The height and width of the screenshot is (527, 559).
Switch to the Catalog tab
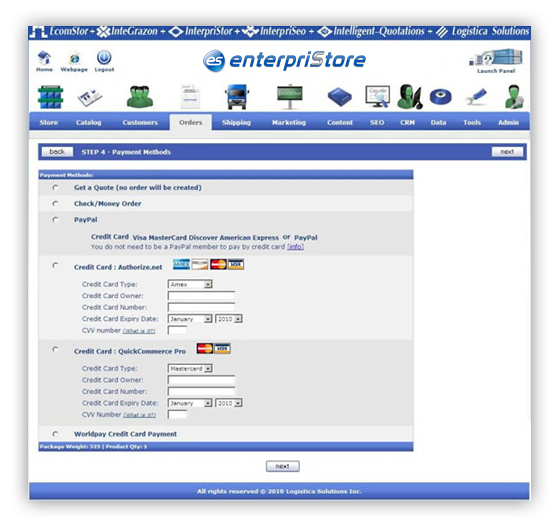pos(88,122)
